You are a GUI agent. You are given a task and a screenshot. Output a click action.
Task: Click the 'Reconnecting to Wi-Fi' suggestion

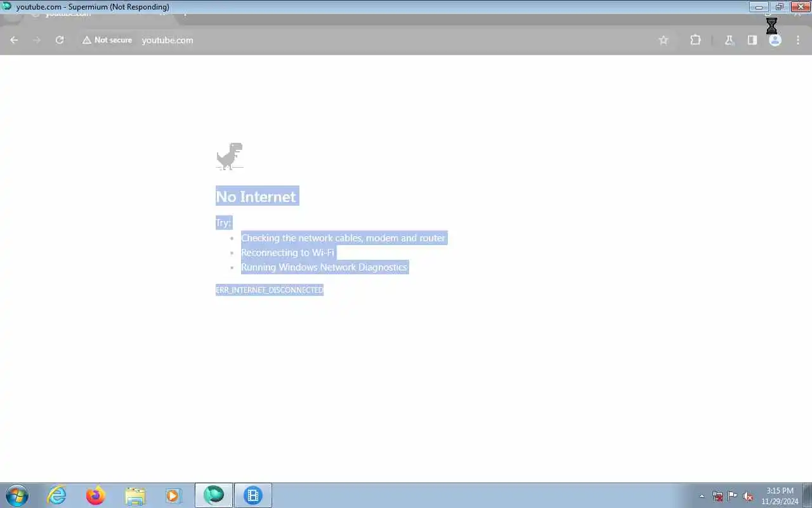287,253
